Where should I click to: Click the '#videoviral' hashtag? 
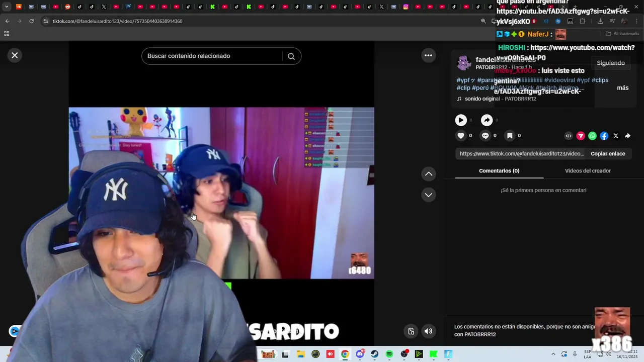click(559, 80)
